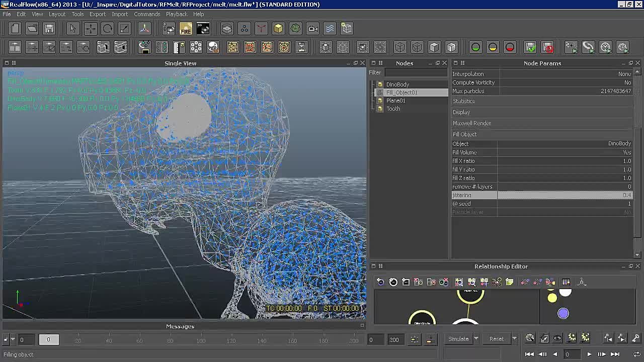This screenshot has width=644, height=362.
Task: Add a camera node from the toolbar
Action: coord(312,29)
